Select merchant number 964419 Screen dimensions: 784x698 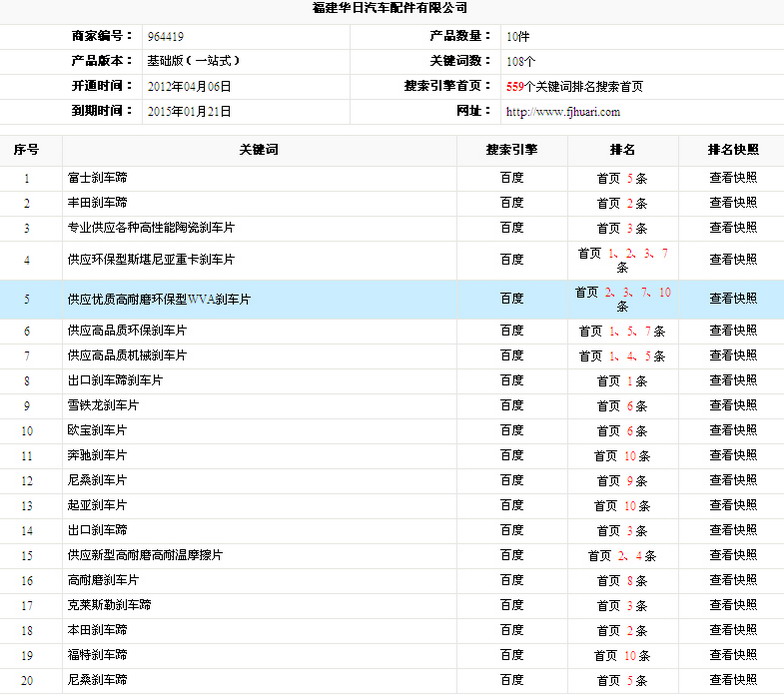coord(166,37)
